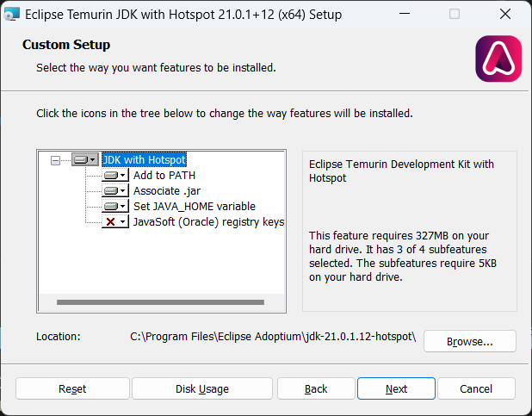
Task: Open the JavaSoft registry keys red X dropdown
Action: [115, 221]
